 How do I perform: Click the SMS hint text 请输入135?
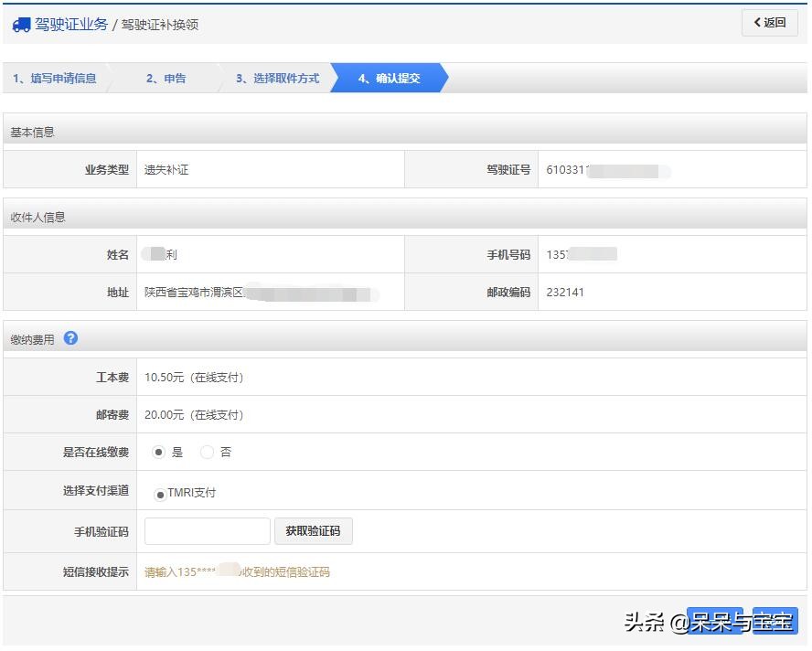click(170, 571)
